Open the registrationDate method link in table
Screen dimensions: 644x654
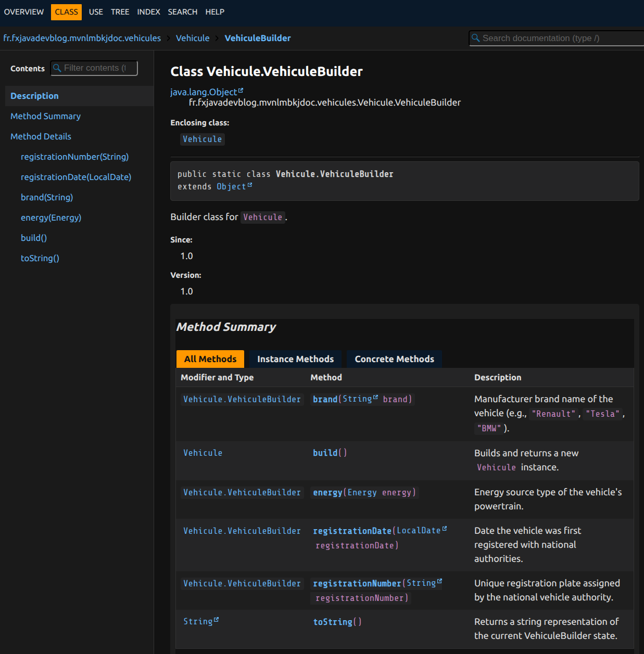(352, 531)
